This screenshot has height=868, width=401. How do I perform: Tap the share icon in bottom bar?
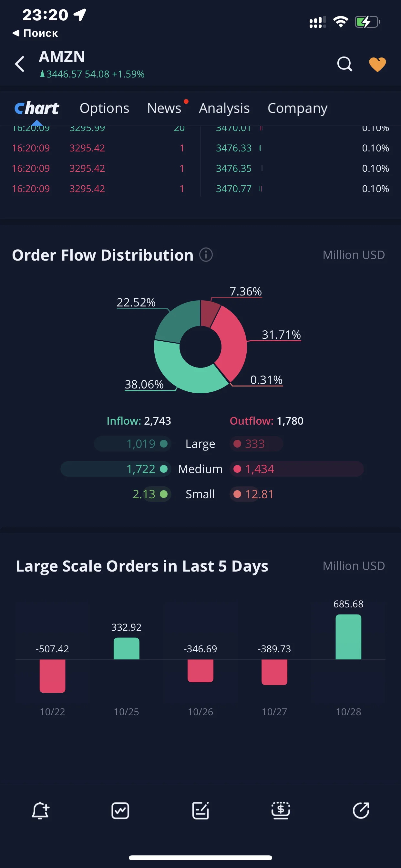(x=361, y=811)
